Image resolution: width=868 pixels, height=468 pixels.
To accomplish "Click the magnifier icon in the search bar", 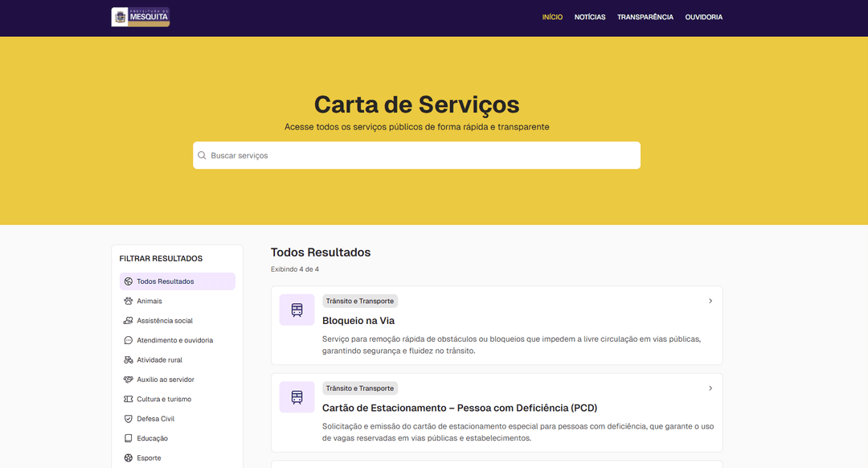I will (x=204, y=154).
